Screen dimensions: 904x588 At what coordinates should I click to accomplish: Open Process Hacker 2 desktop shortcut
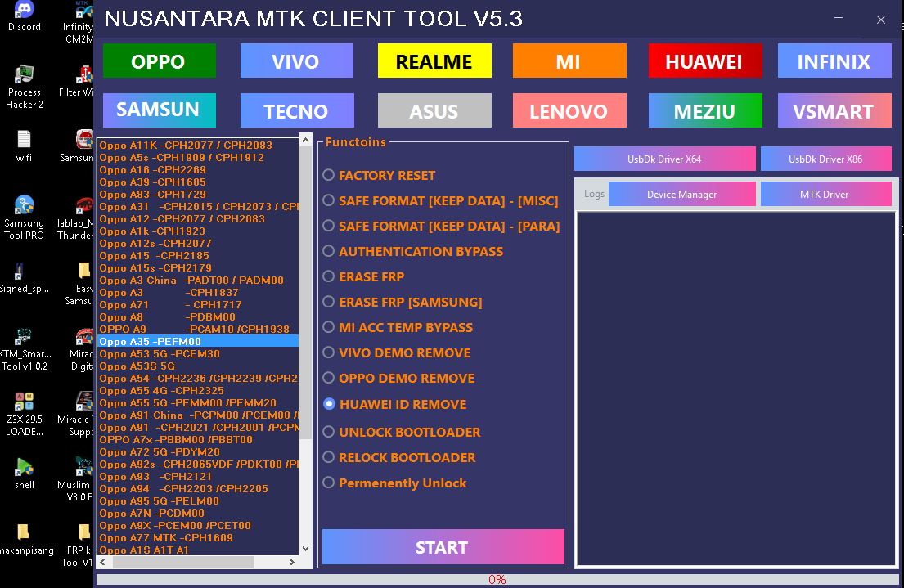click(25, 87)
